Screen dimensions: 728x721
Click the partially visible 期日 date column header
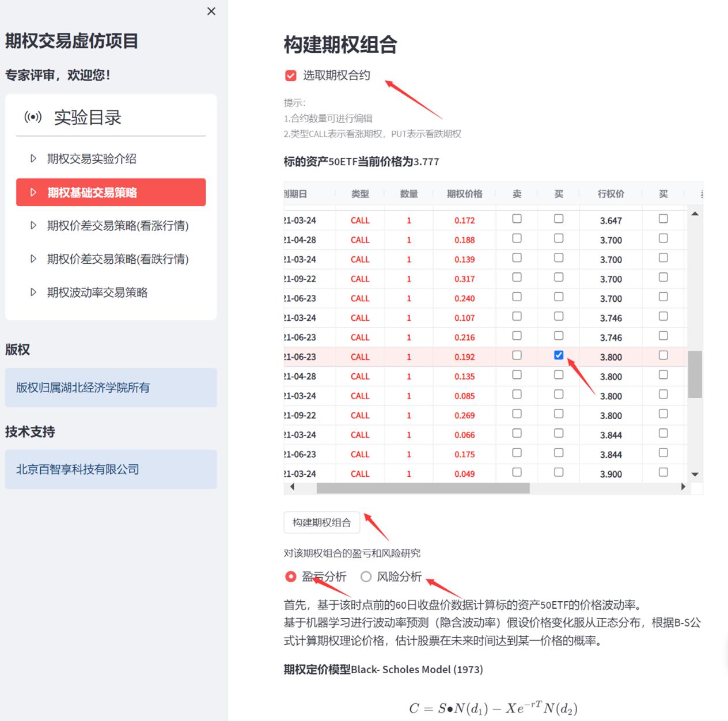point(295,194)
